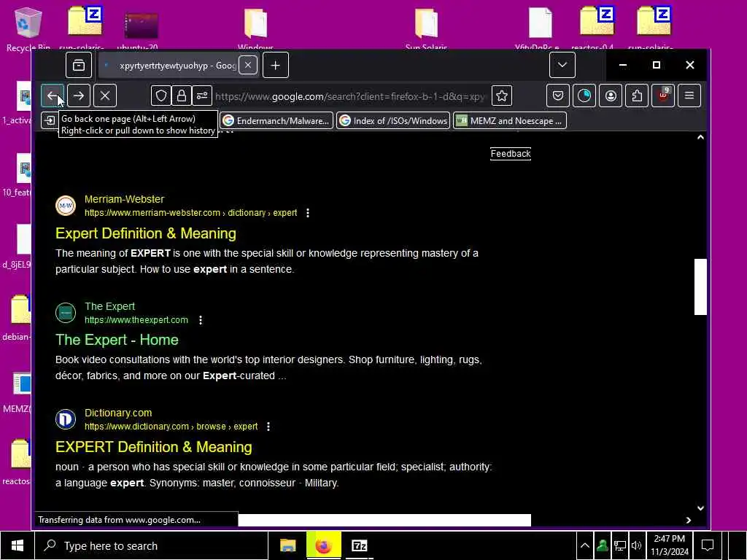Open site permissions icon in address bar
747x560 pixels.
[202, 96]
